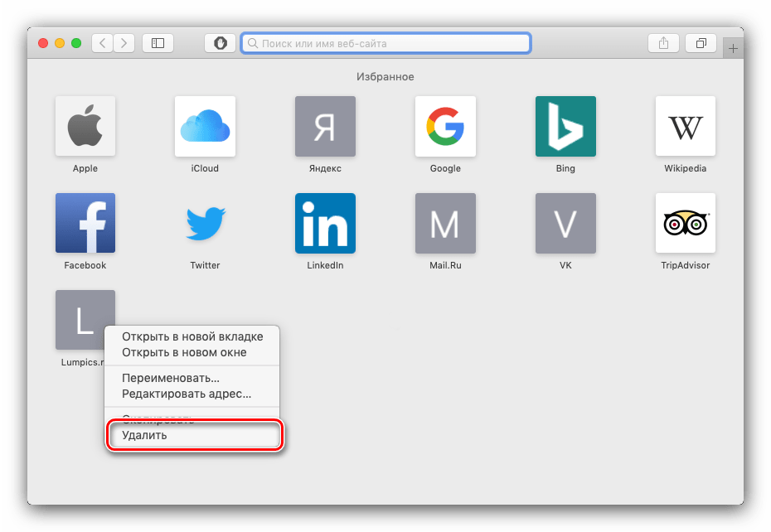771x532 pixels.
Task: Open the Яндекс favorite tile
Action: tap(325, 127)
